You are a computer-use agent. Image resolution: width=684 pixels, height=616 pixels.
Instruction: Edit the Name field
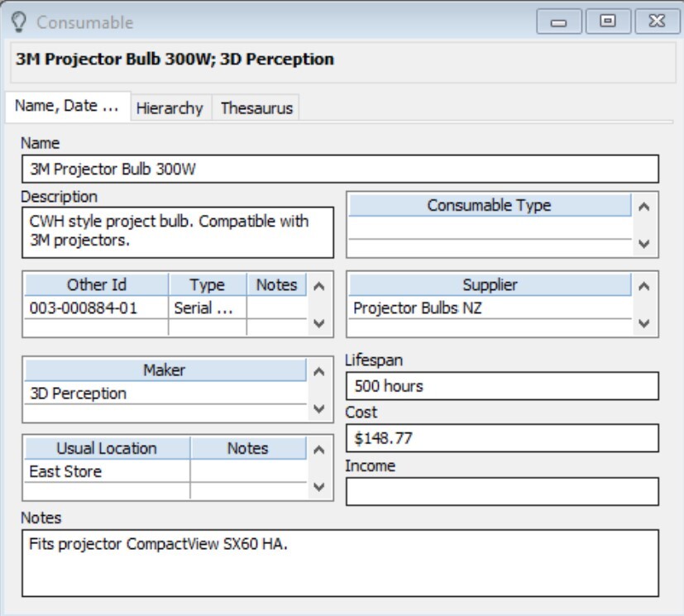340,169
